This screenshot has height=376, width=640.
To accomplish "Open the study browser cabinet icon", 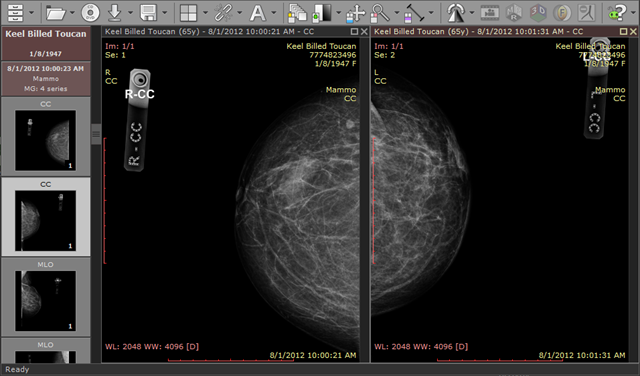I will (15, 13).
